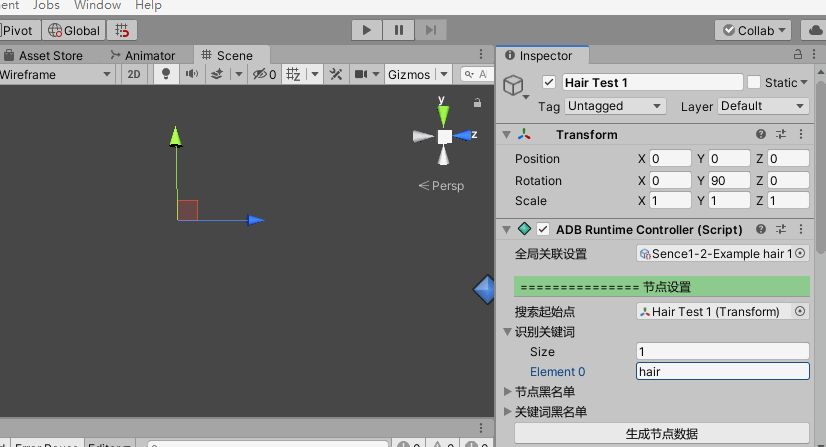The height and width of the screenshot is (447, 826).
Task: Uncheck the Hair Test 1 active checkbox
Action: click(548, 82)
